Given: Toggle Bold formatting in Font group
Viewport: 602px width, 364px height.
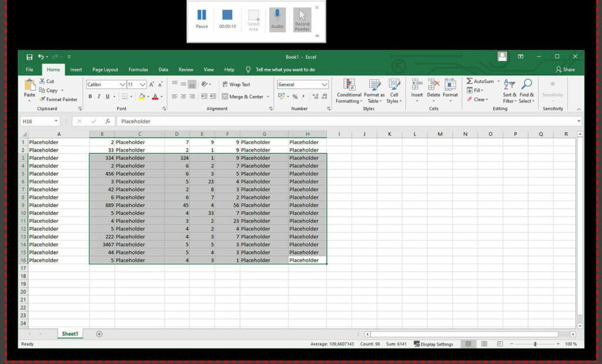Looking at the screenshot, I should tap(90, 96).
